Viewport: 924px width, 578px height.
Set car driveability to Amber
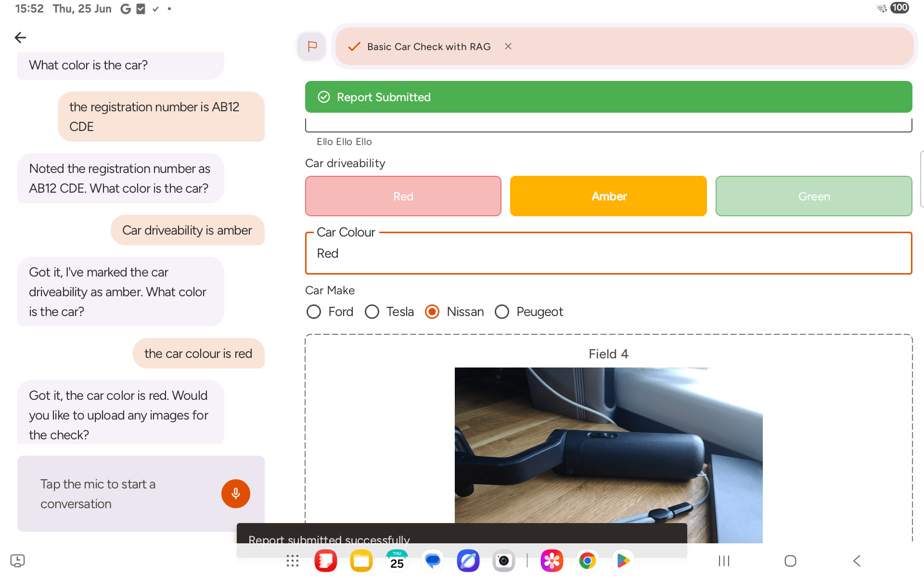point(608,196)
